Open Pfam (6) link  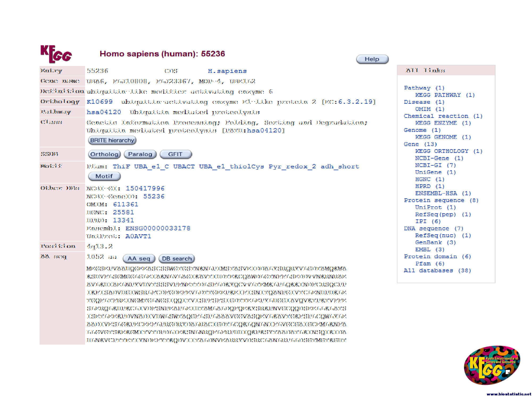(430, 264)
